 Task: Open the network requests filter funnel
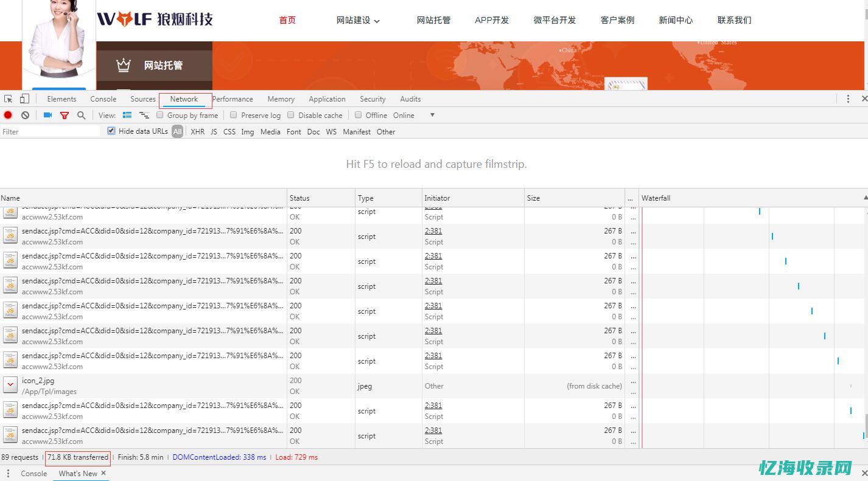(x=64, y=115)
